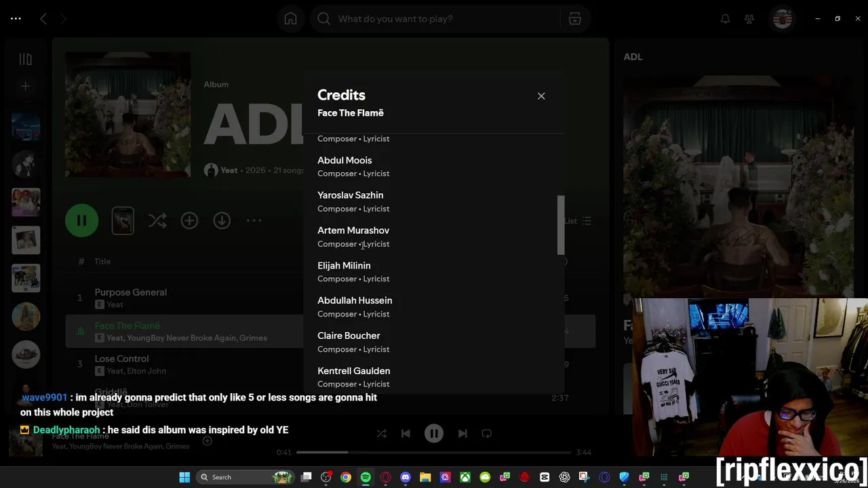Pause playback in the player bar
This screenshot has width=868, height=488.
coord(434,434)
